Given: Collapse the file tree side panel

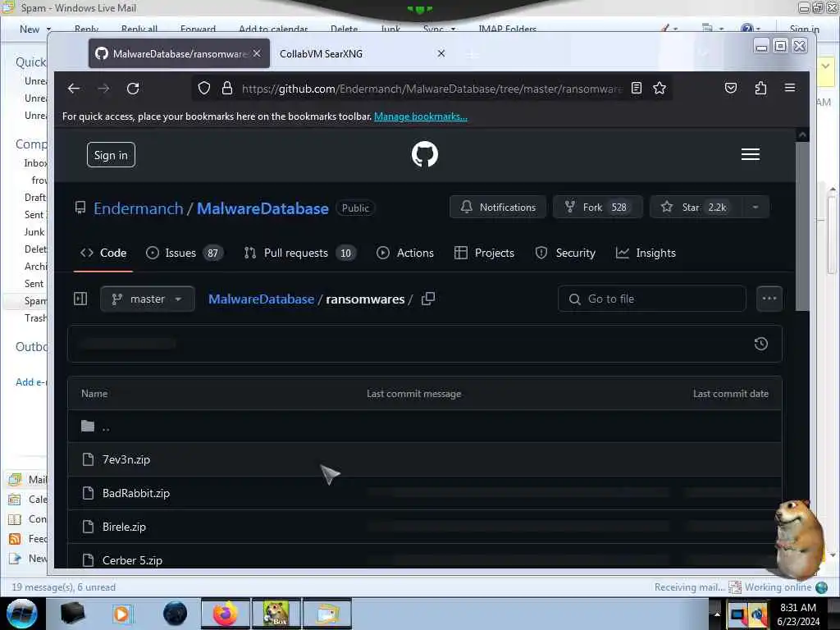Looking at the screenshot, I should tap(80, 299).
